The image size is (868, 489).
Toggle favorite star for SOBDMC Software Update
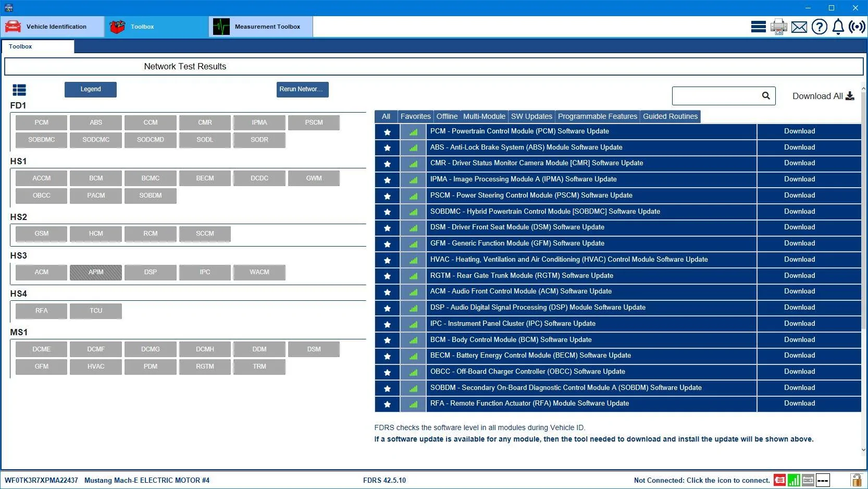[387, 212]
